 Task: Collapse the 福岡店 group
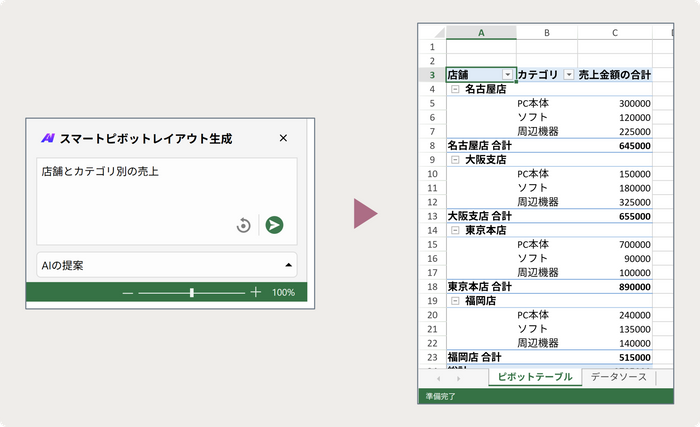pos(455,300)
